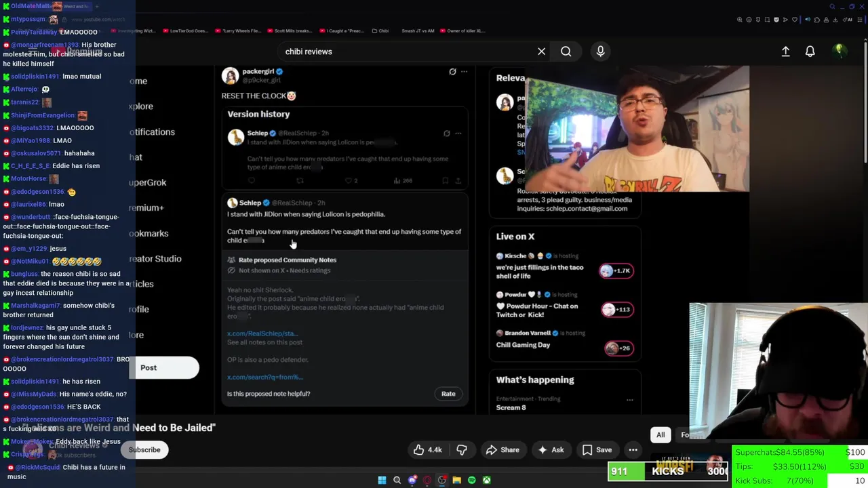Click chat username '@bigoats3332'
Image resolution: width=868 pixels, height=488 pixels.
tap(32, 127)
